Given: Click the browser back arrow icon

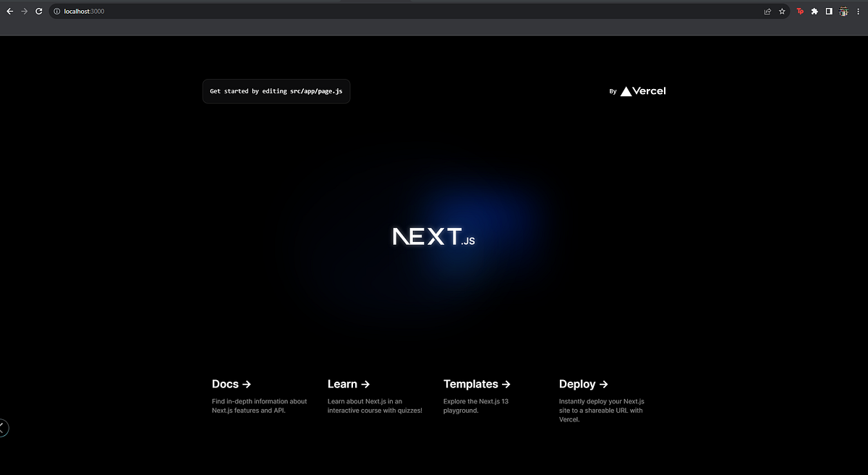Looking at the screenshot, I should click(9, 11).
